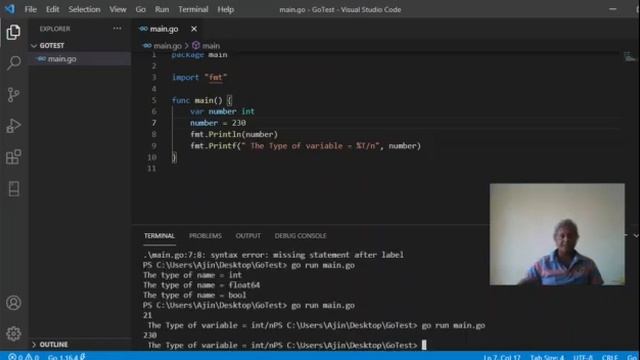Image resolution: width=640 pixels, height=360 pixels.
Task: Open the Terminal menu
Action: pos(193,9)
